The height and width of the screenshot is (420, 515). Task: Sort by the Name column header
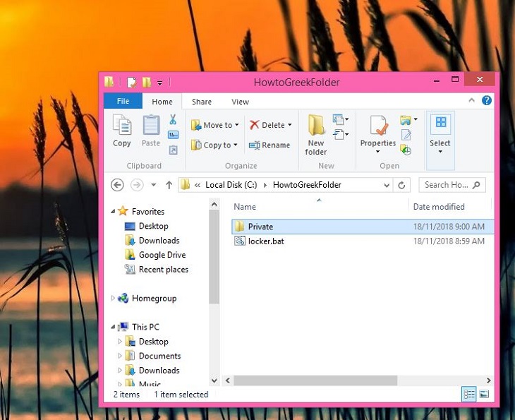pos(245,207)
